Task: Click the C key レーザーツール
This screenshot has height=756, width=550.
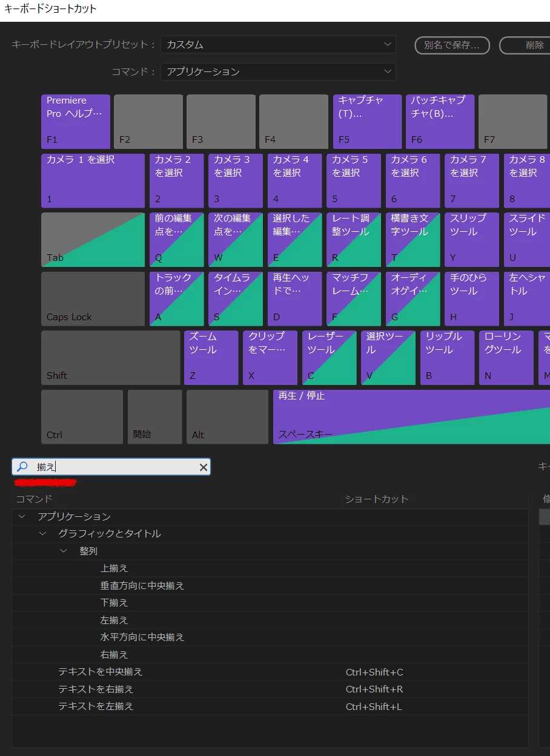Action: (330, 358)
